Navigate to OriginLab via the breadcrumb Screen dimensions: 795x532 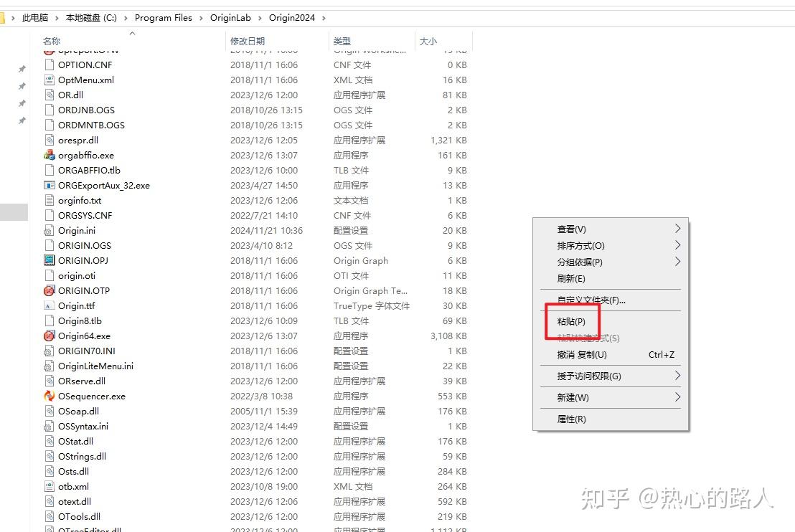click(x=231, y=17)
